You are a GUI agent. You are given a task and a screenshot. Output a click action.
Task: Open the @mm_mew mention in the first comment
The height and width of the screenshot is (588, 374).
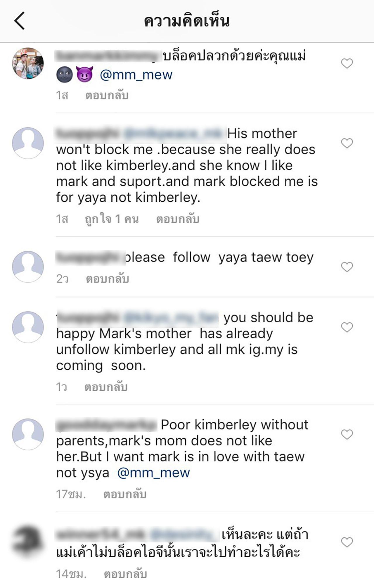coord(136,75)
